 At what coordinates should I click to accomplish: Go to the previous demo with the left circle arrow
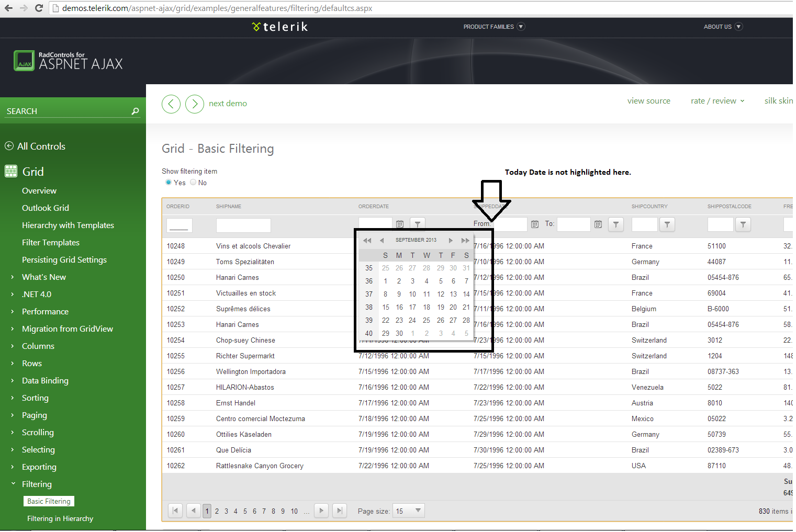171,104
